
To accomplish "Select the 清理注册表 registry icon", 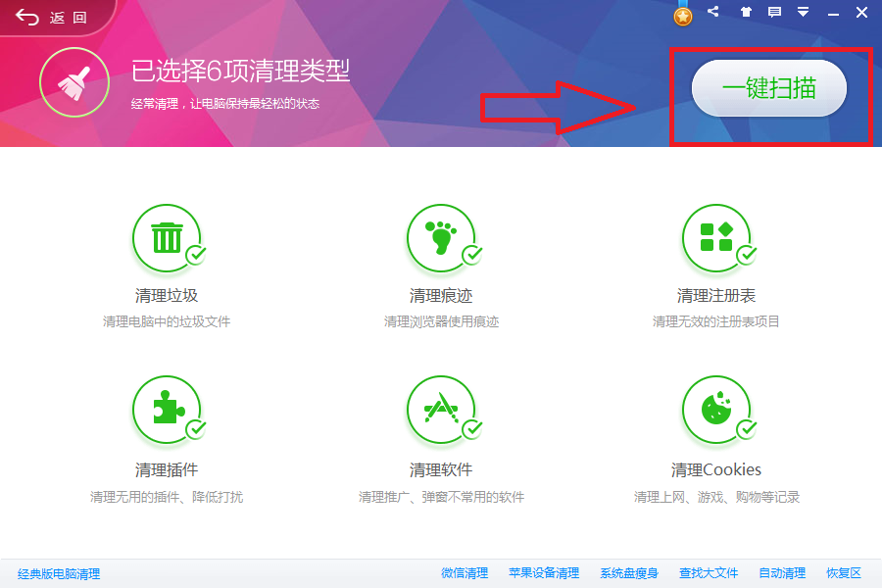I will click(x=716, y=238).
